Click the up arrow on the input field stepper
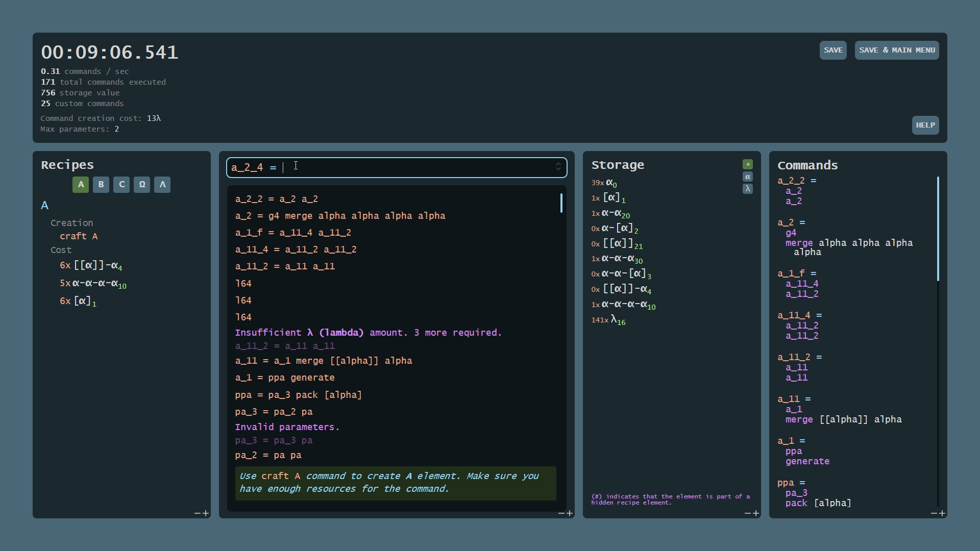The image size is (980, 551). [x=558, y=164]
